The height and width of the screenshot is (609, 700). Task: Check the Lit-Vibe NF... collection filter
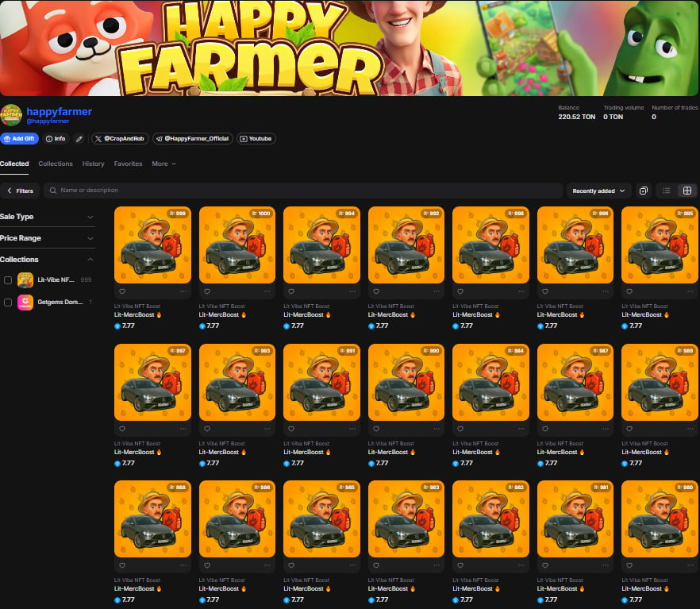pos(8,280)
